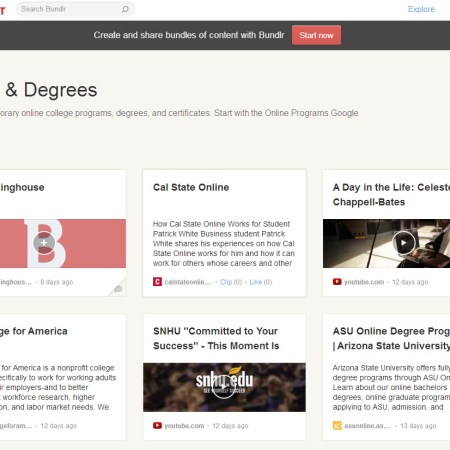Open SNHU Committed to Your Success title
The height and width of the screenshot is (450, 450).
(x=216, y=338)
